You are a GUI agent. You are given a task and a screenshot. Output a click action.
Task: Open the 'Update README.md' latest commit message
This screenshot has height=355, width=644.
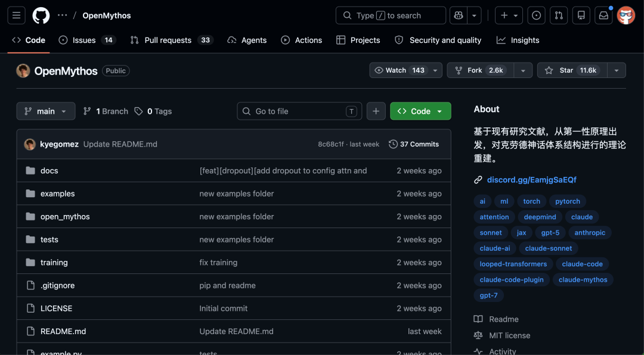(120, 144)
